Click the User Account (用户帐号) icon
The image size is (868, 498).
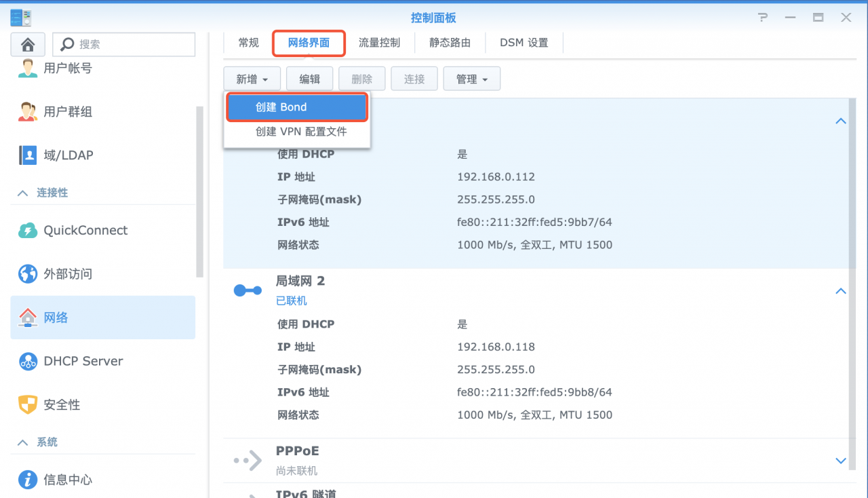pyautogui.click(x=28, y=68)
